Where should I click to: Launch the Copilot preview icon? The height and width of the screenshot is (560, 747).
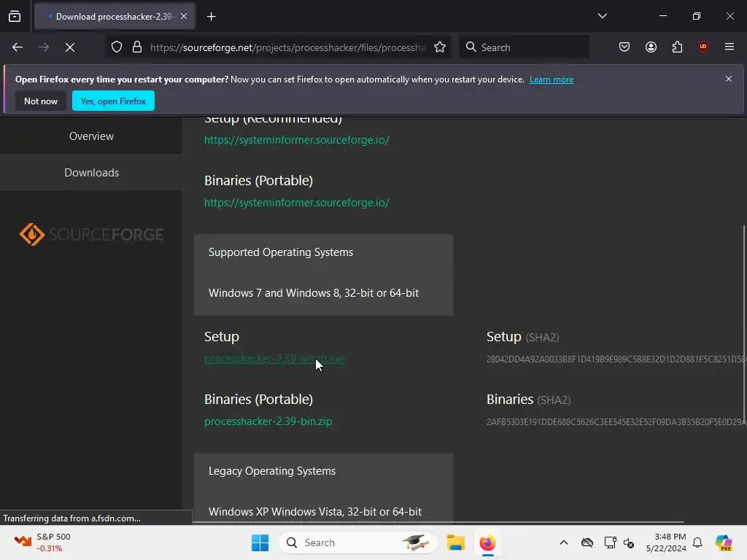724,542
